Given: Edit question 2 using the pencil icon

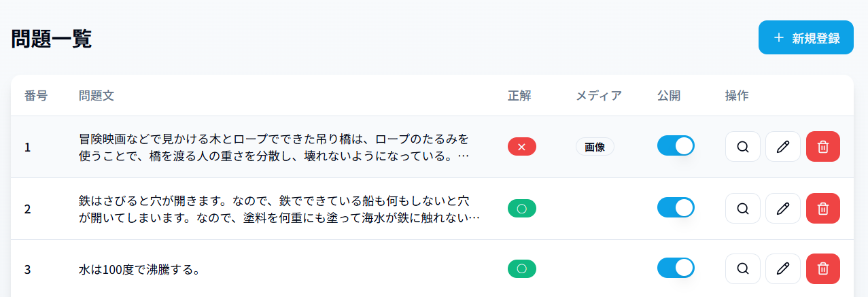Looking at the screenshot, I should click(x=782, y=209).
